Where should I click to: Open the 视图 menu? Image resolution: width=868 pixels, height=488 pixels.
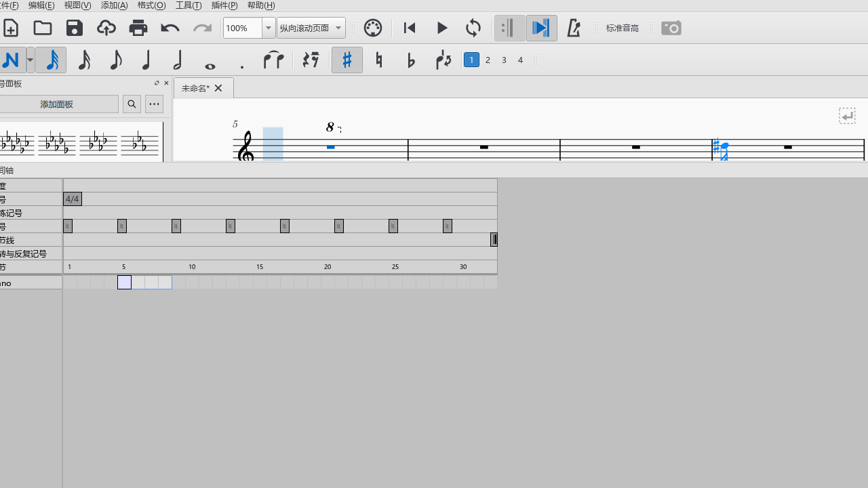click(77, 5)
